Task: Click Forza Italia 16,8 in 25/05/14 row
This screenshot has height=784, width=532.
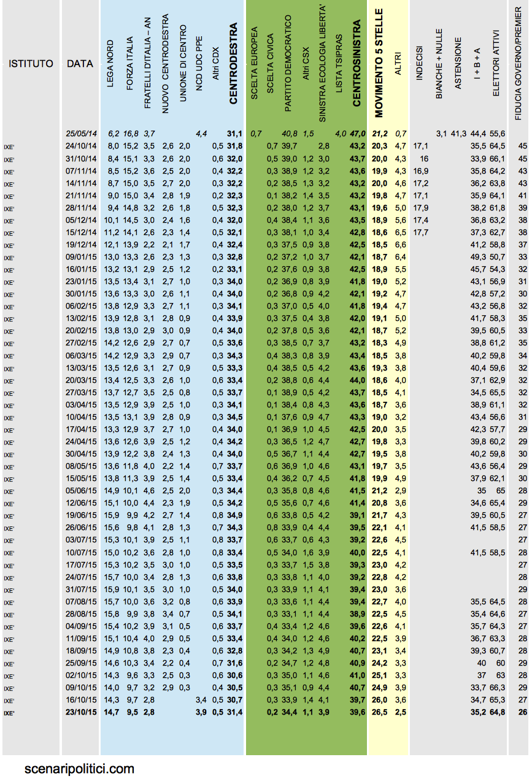Action: click(131, 133)
